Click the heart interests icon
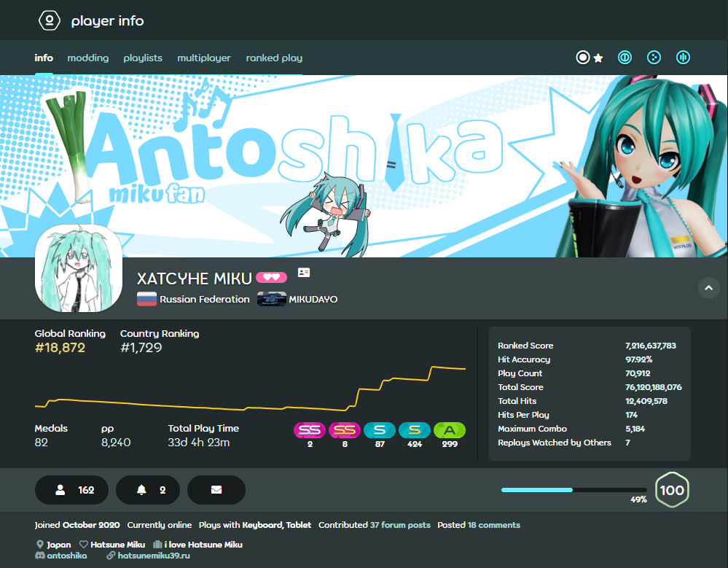Image resolution: width=728 pixels, height=568 pixels. click(84, 545)
